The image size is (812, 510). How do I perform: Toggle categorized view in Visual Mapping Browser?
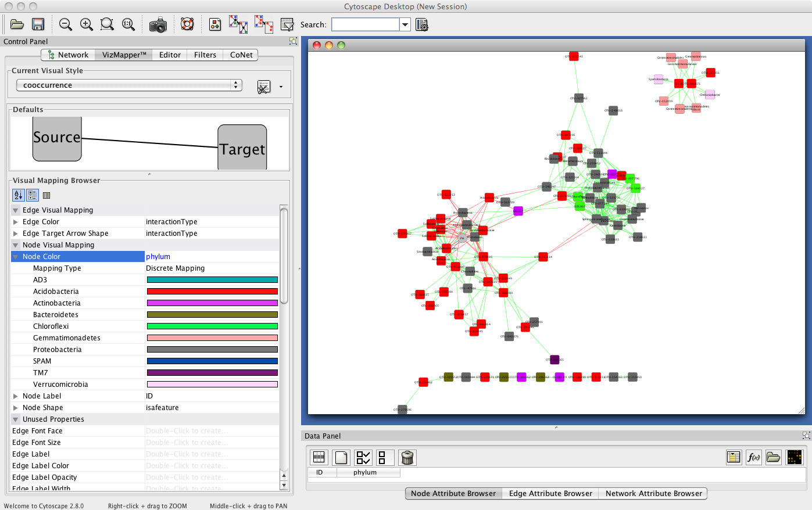pyautogui.click(x=33, y=195)
